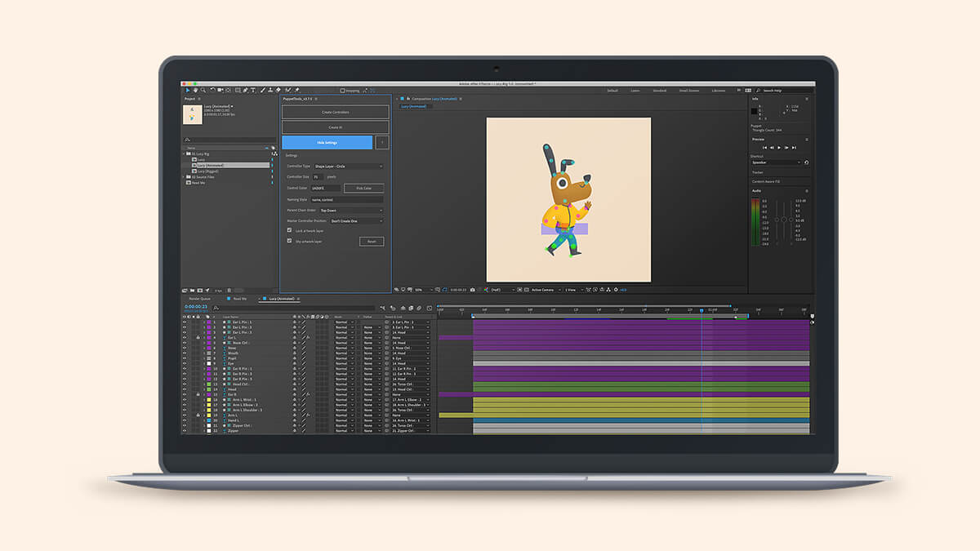
Task: Uncheck the Lock artwork layer option
Action: coord(289,229)
